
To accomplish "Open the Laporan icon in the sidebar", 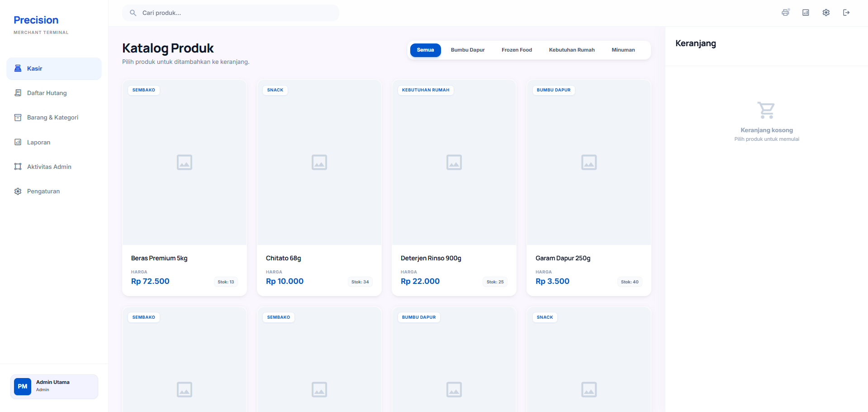I will coord(18,142).
